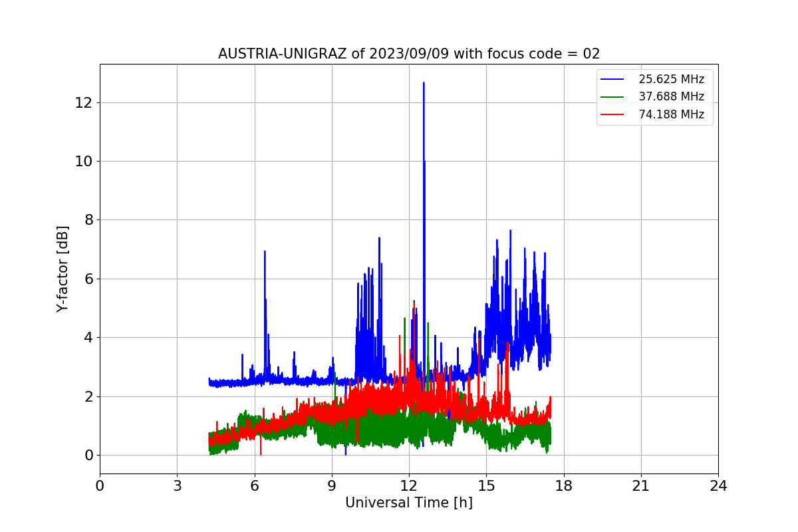The image size is (798, 532).
Task: Click y-axis tick label 10
Action: (x=84, y=162)
